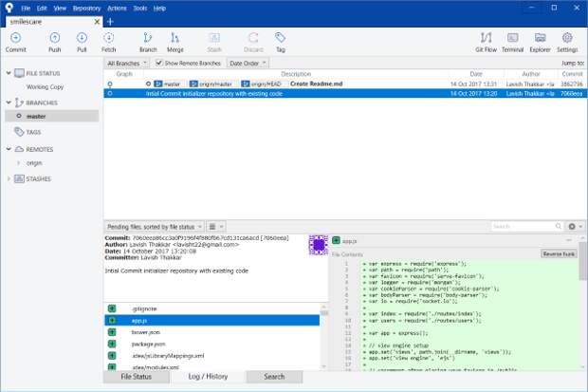Open the Tools menu

pos(139,9)
